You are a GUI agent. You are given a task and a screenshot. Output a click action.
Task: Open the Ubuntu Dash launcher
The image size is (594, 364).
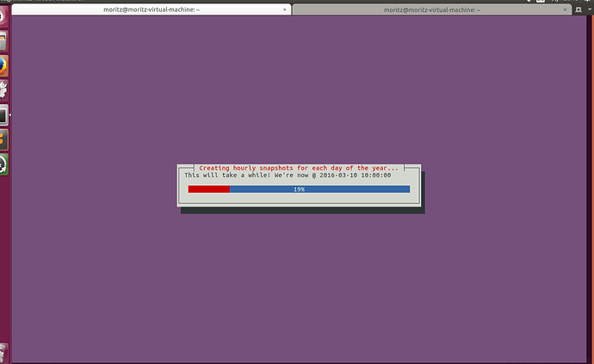click(x=3, y=16)
